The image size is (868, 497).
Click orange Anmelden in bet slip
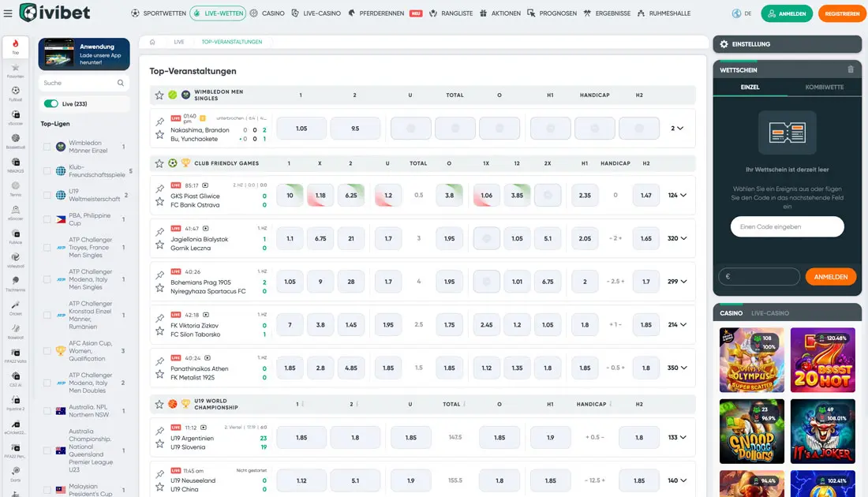[830, 277]
